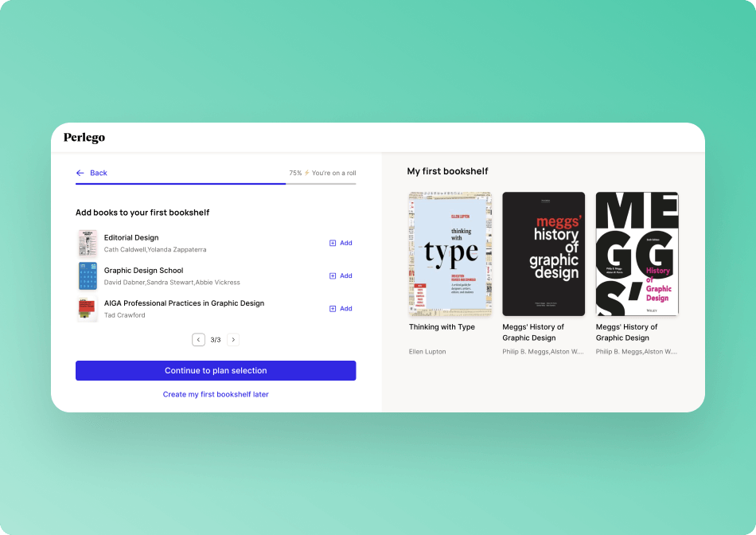Click Add text for AIGA Professional Practices
Viewport: 756px width, 535px height.
tap(346, 309)
